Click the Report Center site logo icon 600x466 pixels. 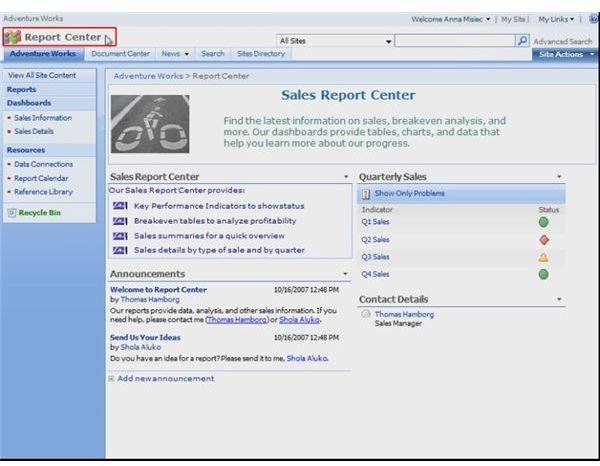[13, 37]
